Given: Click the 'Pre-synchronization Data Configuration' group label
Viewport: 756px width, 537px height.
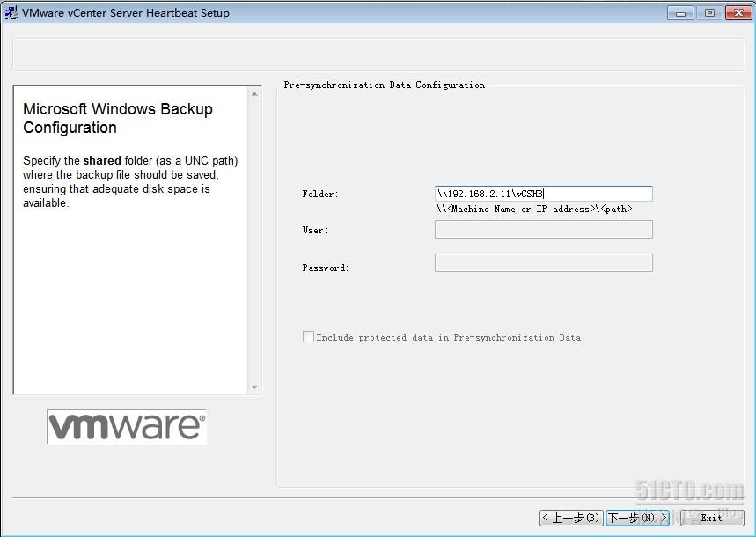Looking at the screenshot, I should tap(385, 85).
